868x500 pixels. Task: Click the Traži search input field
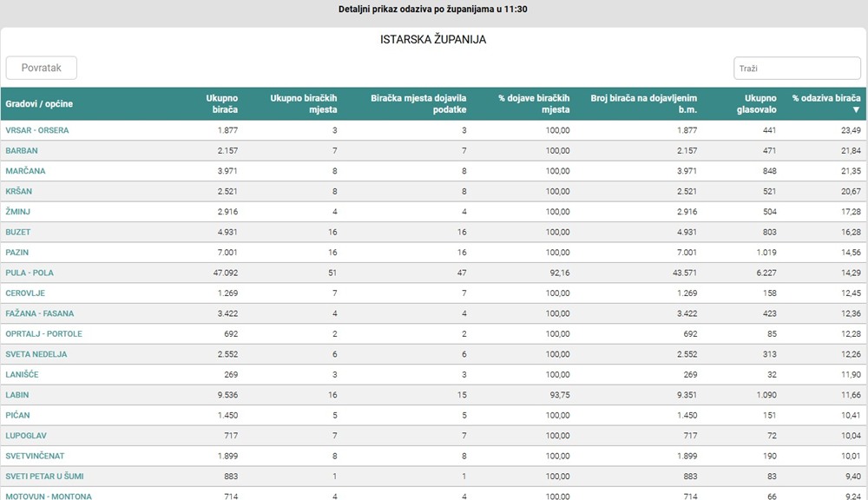pyautogui.click(x=797, y=68)
